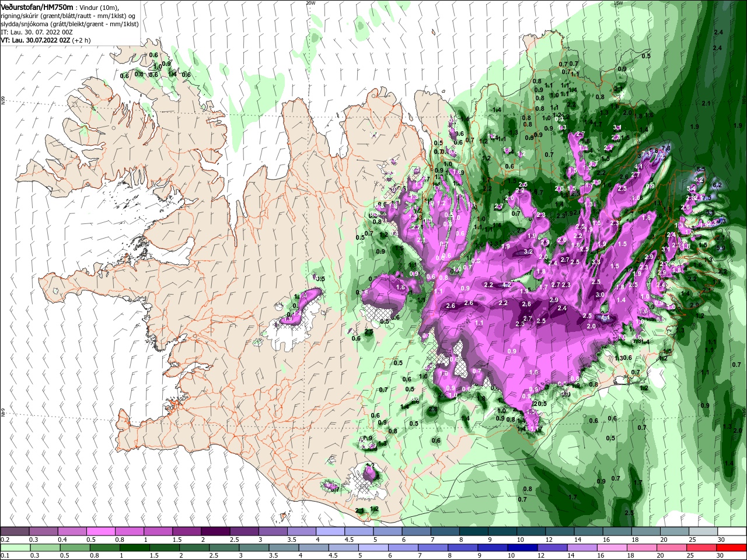Click the light pink 16–18 rain legend swatch
Image resolution: width=747 pixels, height=560 pixels.
pyautogui.click(x=611, y=548)
